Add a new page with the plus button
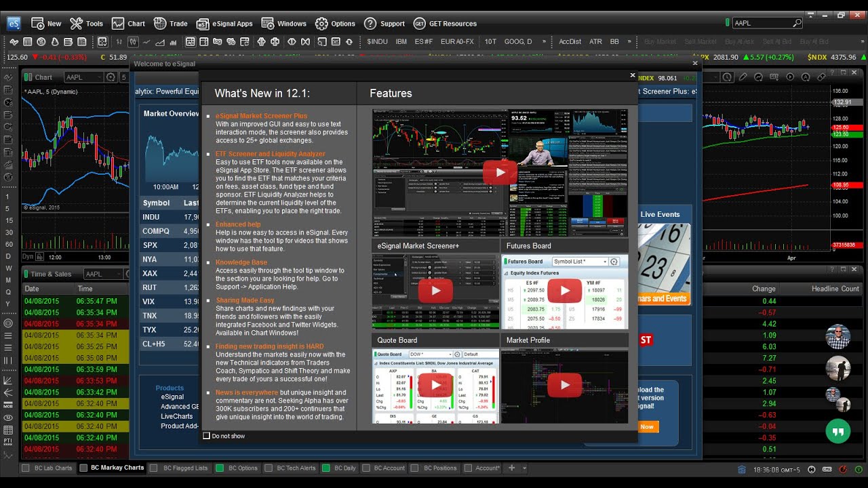This screenshot has width=868, height=488. click(x=512, y=468)
